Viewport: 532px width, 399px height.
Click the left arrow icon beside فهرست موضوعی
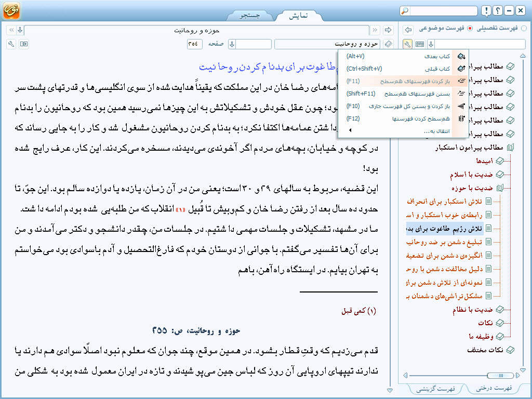pos(408,30)
